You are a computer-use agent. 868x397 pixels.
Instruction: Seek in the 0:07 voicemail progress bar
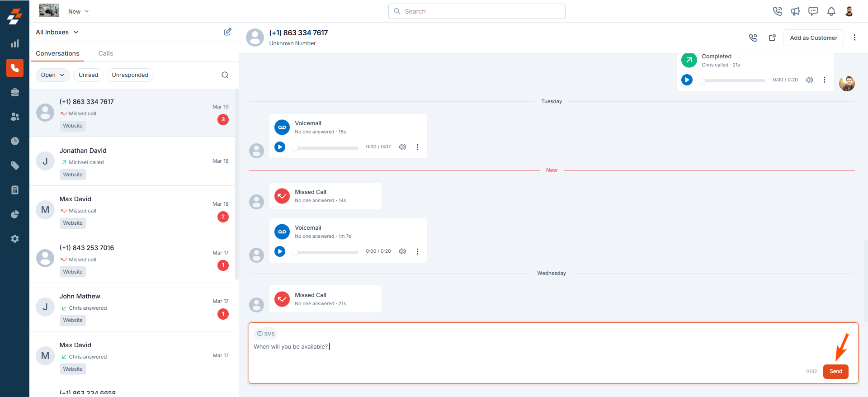[325, 148]
